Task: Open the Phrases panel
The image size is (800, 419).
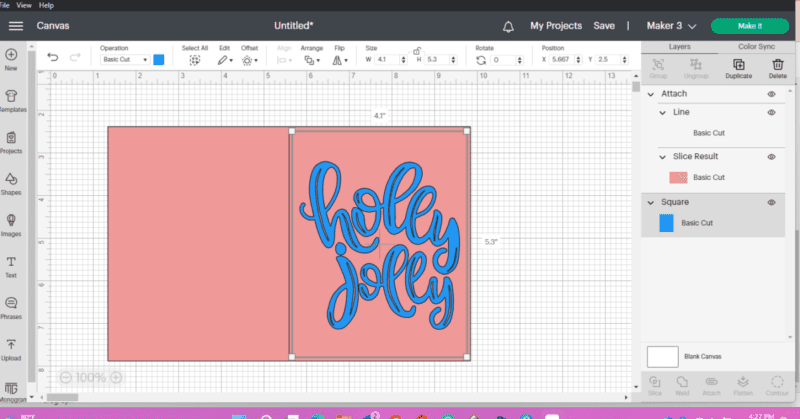Action: click(x=11, y=303)
